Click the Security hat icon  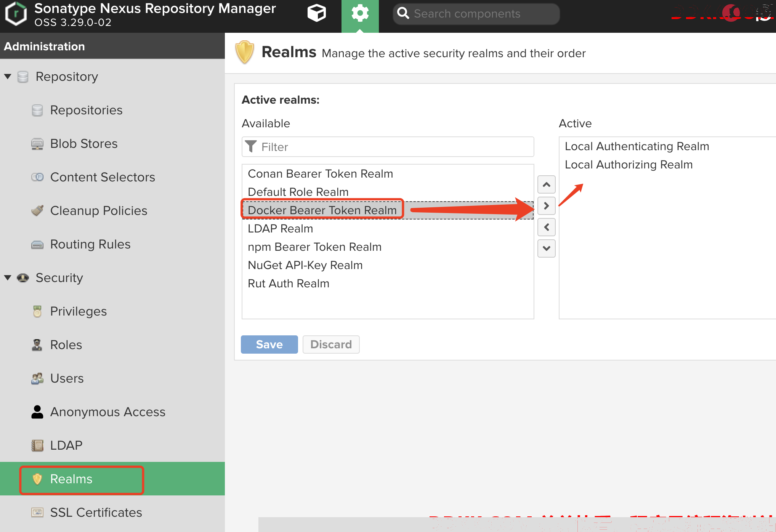click(x=23, y=278)
